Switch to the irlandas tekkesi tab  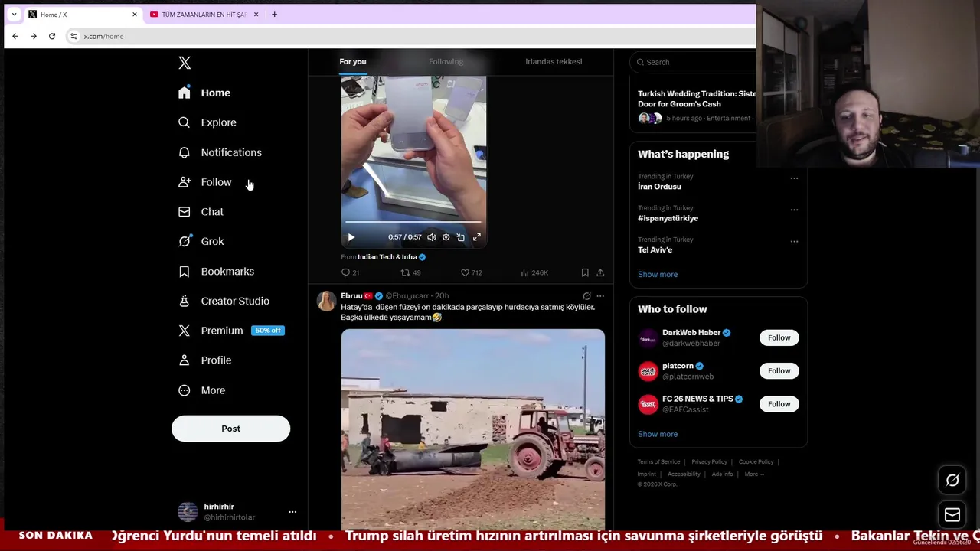[554, 61]
